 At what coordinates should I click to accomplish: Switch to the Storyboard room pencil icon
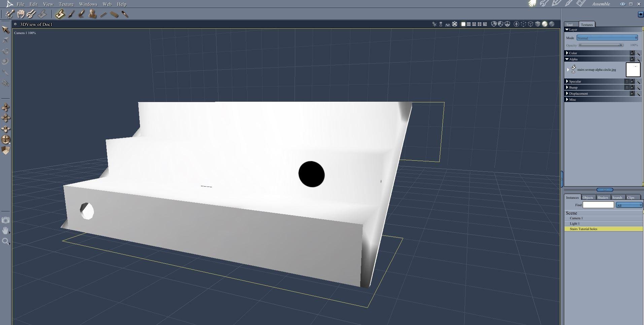(556, 4)
